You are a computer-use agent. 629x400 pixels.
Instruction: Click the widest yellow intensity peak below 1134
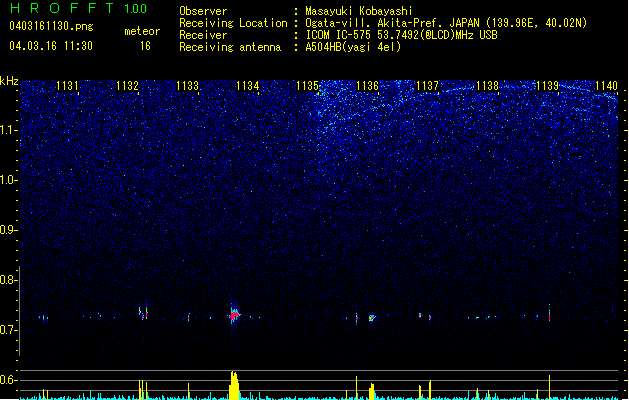(234, 385)
